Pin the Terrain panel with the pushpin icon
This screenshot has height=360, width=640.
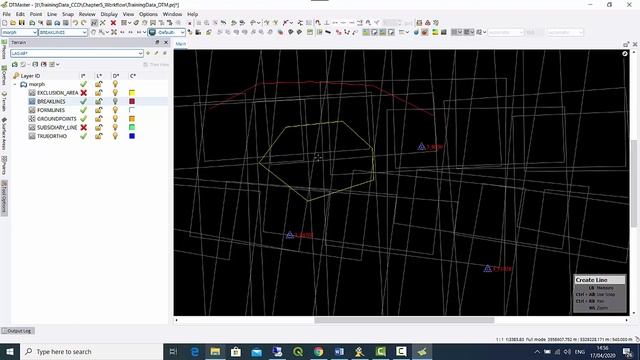click(157, 42)
